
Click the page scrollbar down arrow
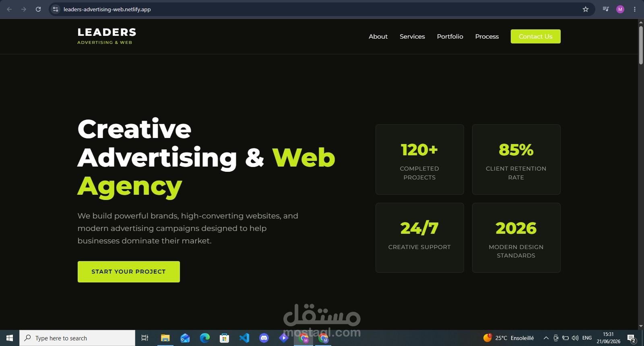click(x=641, y=326)
